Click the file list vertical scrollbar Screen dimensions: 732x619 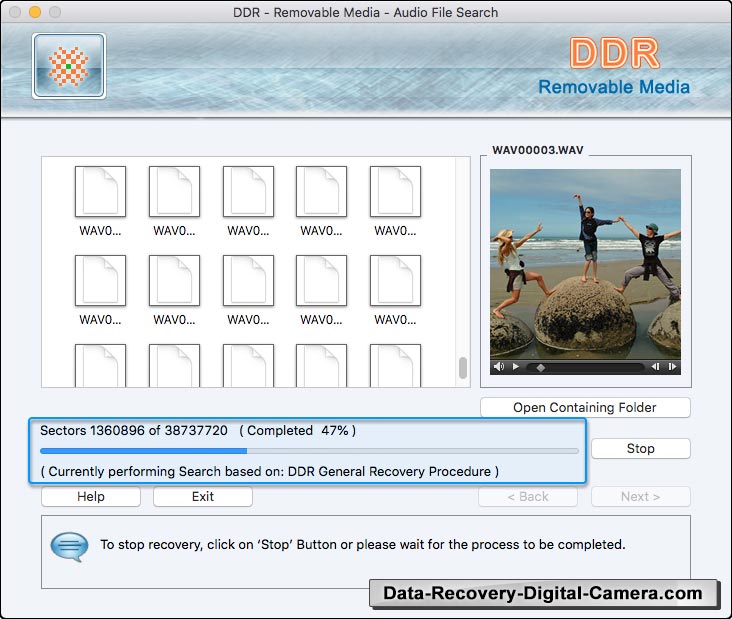point(463,367)
